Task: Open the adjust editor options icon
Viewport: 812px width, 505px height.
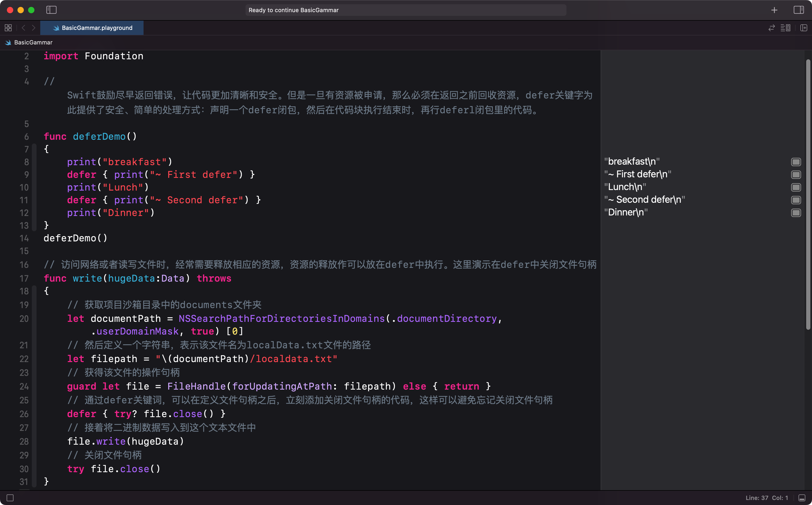Action: [x=786, y=28]
